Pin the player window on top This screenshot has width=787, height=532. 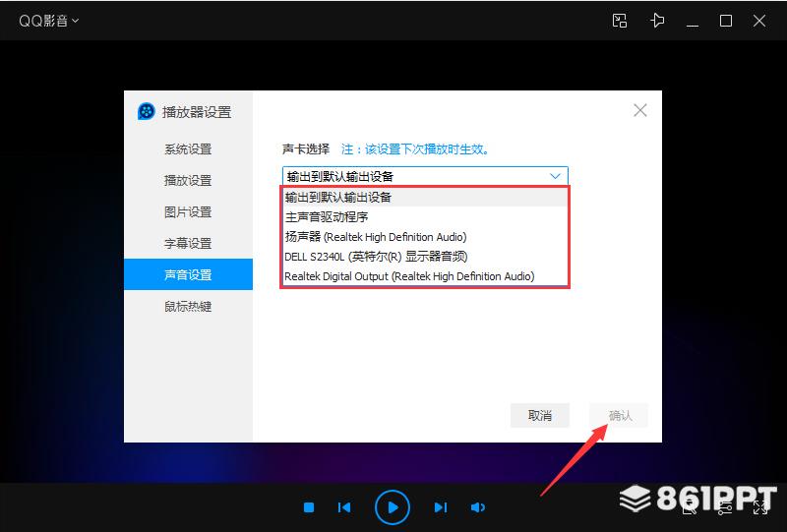[x=657, y=21]
